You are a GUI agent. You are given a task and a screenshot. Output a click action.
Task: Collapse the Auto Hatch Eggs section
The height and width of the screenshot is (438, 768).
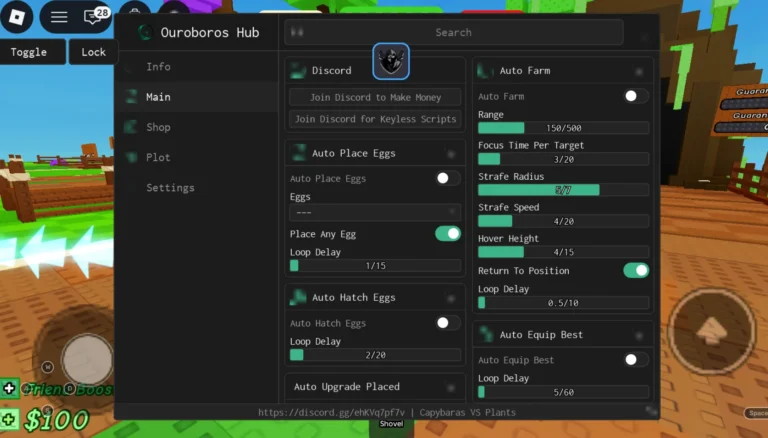coord(451,298)
